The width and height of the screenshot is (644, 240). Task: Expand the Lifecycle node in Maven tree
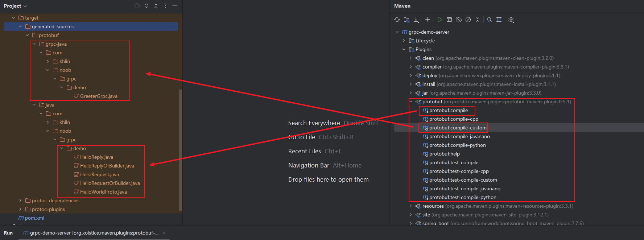click(404, 41)
